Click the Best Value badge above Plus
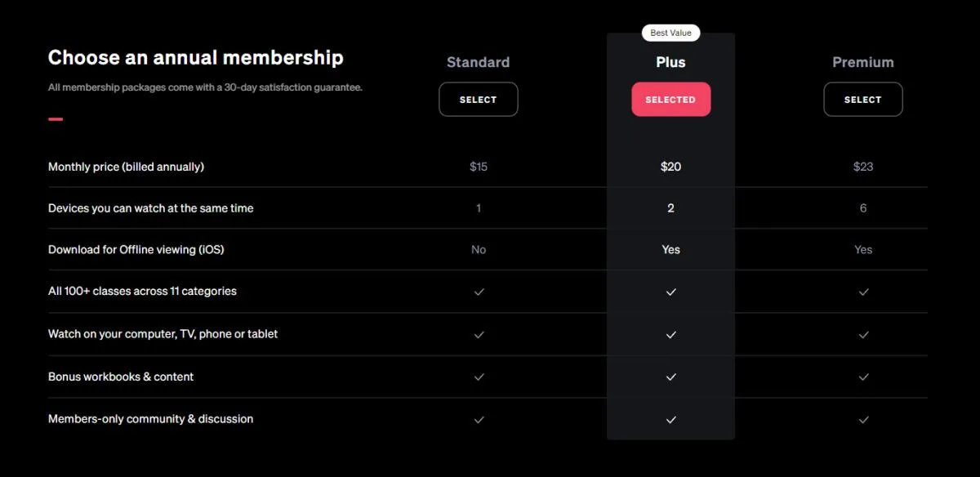Screen dimensions: 980x477 [x=670, y=33]
